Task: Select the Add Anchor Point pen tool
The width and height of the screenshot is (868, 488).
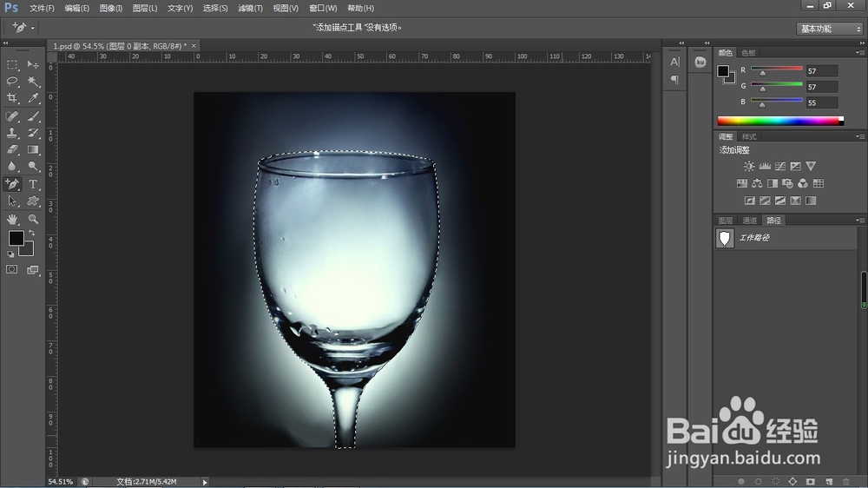Action: click(x=11, y=184)
